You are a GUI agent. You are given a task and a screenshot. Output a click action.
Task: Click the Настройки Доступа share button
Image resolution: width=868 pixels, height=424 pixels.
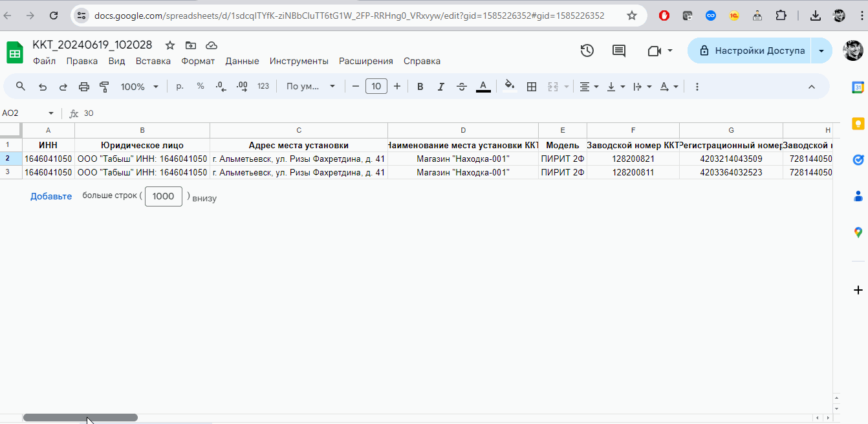point(752,50)
